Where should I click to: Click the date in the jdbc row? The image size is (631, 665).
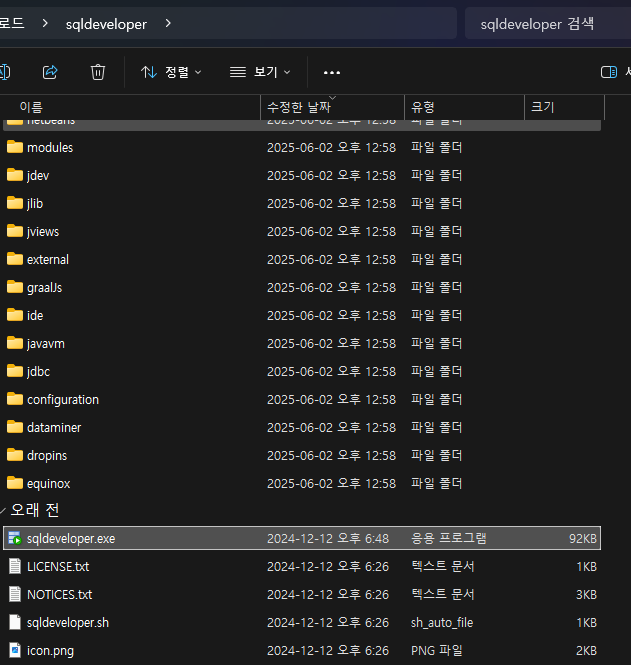(332, 371)
